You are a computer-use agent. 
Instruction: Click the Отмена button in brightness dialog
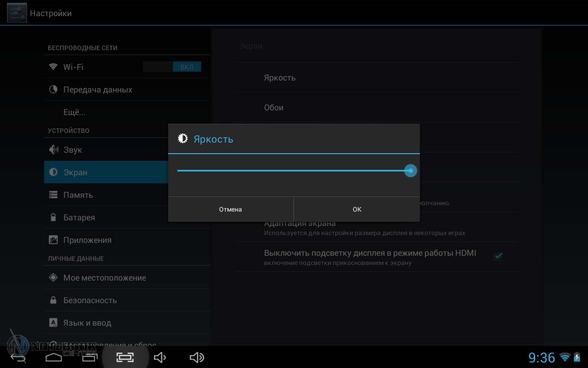(x=231, y=209)
